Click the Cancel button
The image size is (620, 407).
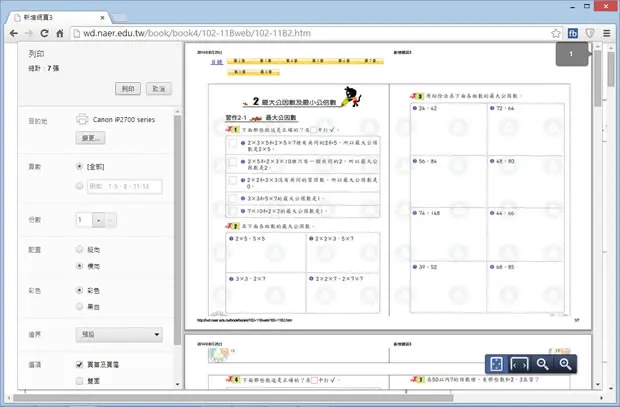pyautogui.click(x=159, y=89)
